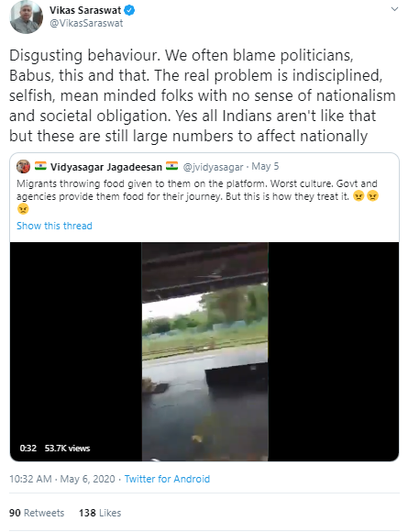408x532 pixels.
Task: Play the embedded migrant video
Action: (204, 351)
